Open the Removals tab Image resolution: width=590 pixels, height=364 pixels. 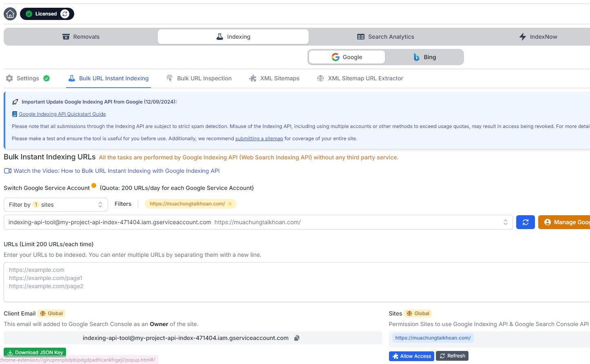tap(81, 37)
